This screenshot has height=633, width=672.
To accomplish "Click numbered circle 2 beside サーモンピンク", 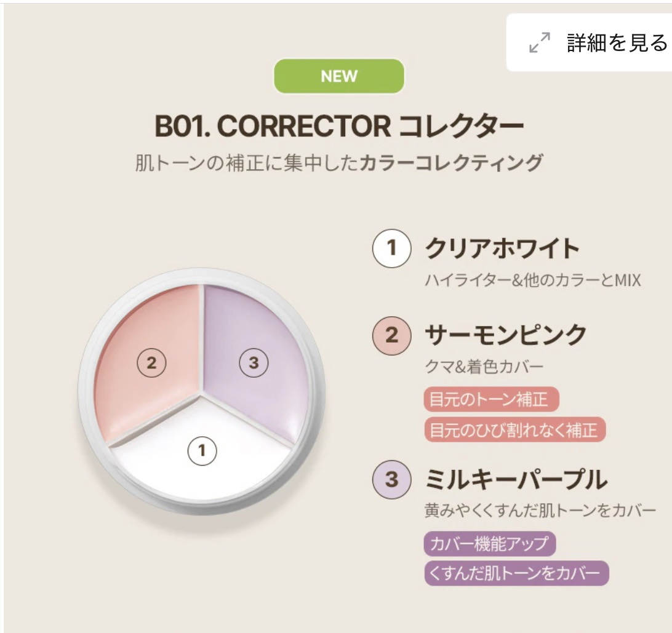I will pyautogui.click(x=391, y=336).
